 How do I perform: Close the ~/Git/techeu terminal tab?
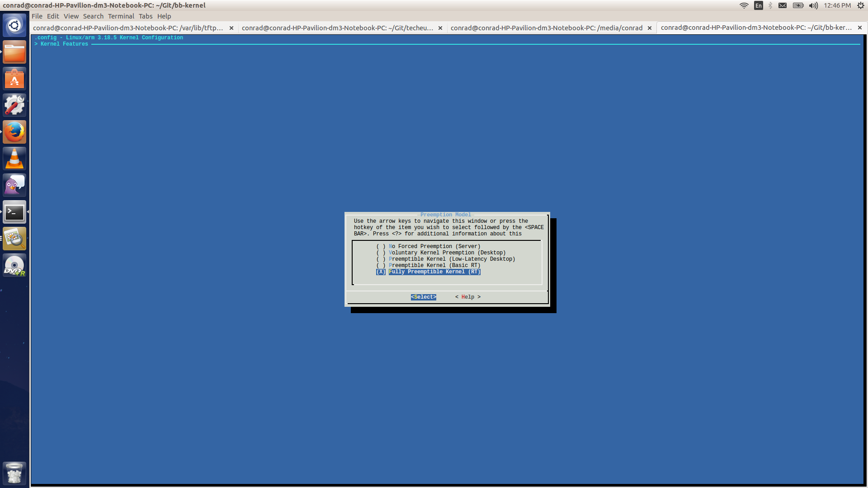(440, 28)
